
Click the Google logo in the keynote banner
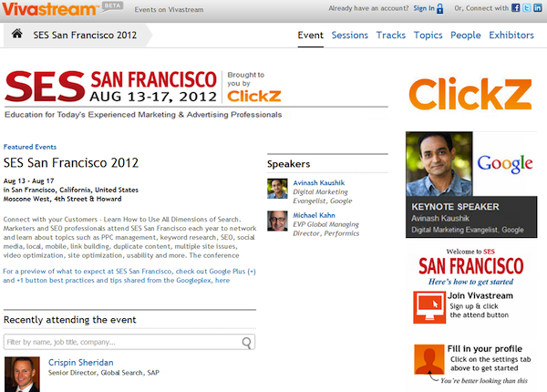click(505, 163)
